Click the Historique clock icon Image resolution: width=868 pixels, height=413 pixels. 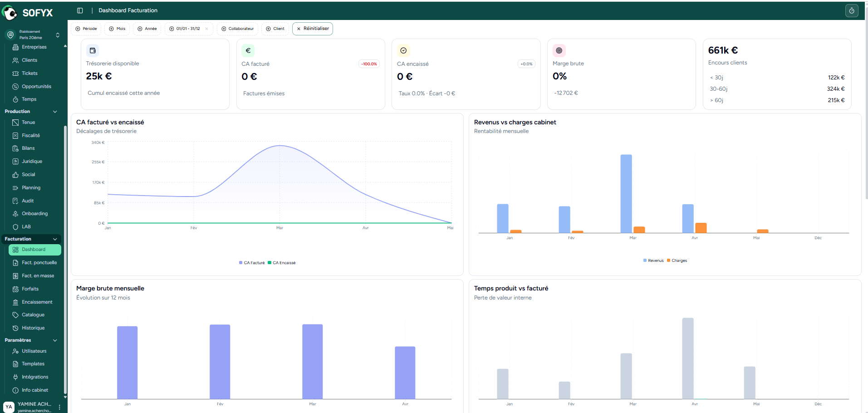15,328
